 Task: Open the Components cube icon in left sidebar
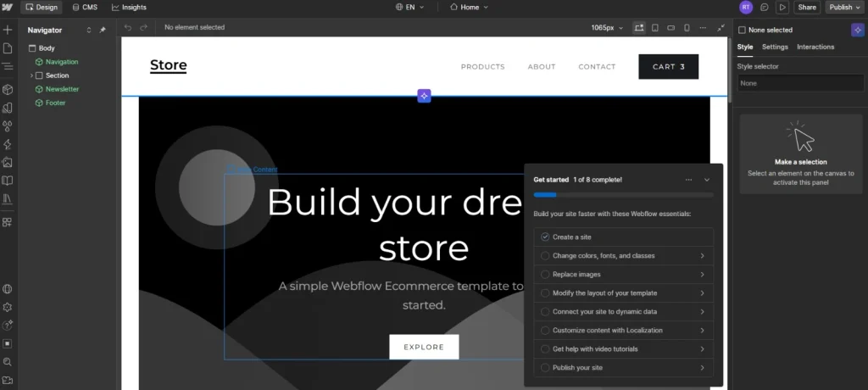[x=8, y=90]
